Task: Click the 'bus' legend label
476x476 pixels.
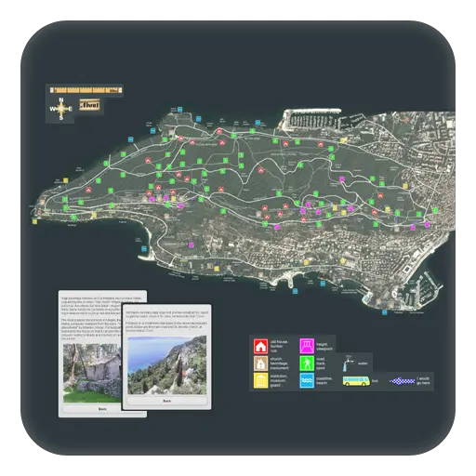Action: (375, 381)
